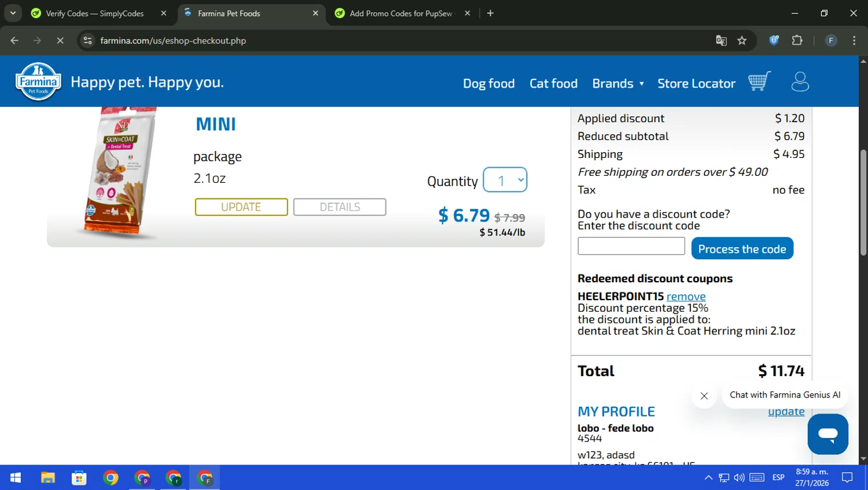
Task: Open the first Chrome icon in the taskbar
Action: tap(111, 478)
